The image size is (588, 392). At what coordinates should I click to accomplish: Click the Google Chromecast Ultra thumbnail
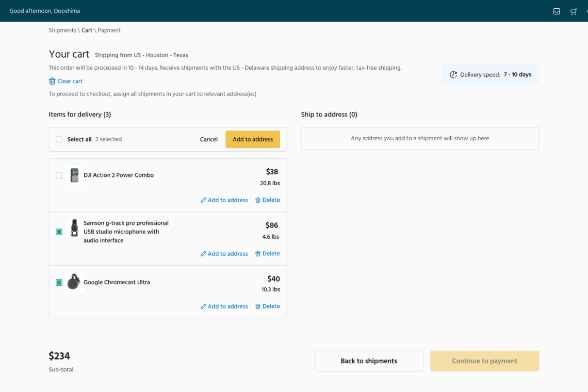[75, 282]
